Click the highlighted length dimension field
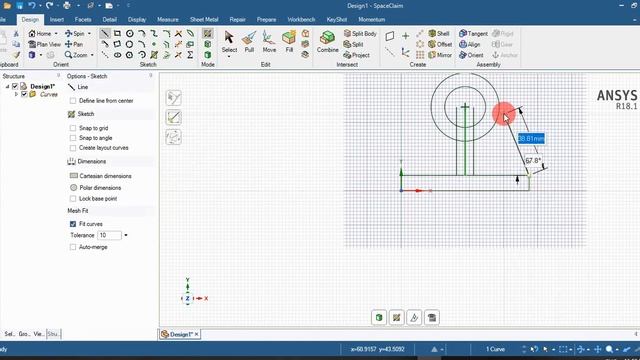 [x=531, y=139]
